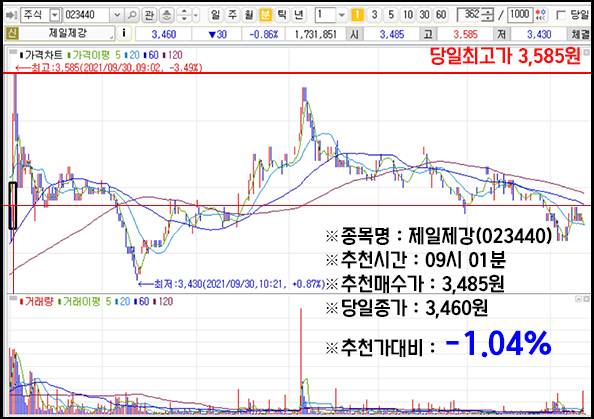
Task: Select the 60-minute interval button
Action: 441,15
